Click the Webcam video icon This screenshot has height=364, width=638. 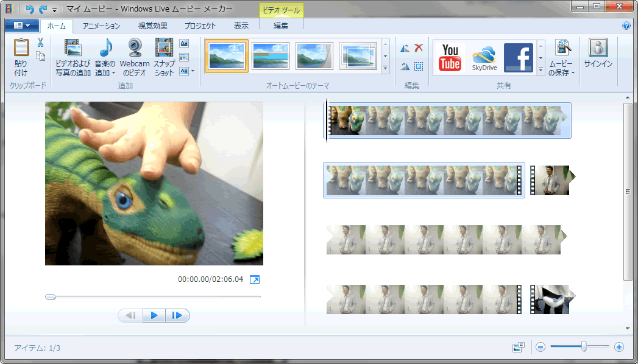(135, 48)
